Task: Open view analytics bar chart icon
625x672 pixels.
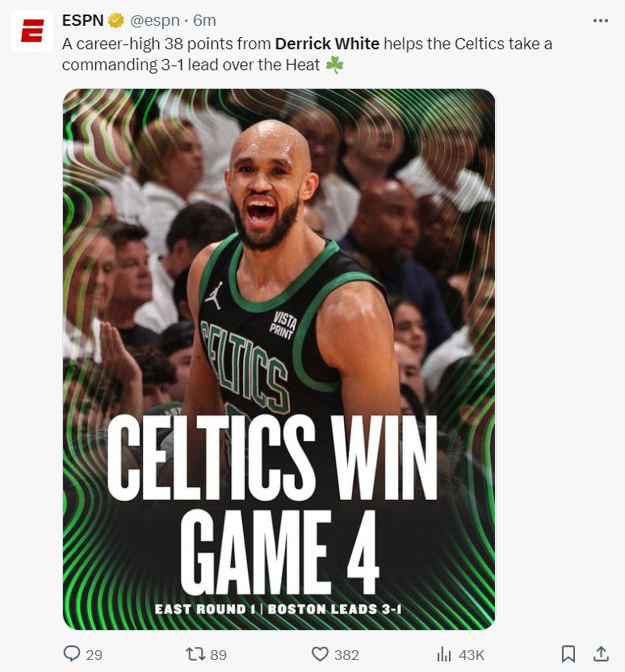Action: pos(444,654)
